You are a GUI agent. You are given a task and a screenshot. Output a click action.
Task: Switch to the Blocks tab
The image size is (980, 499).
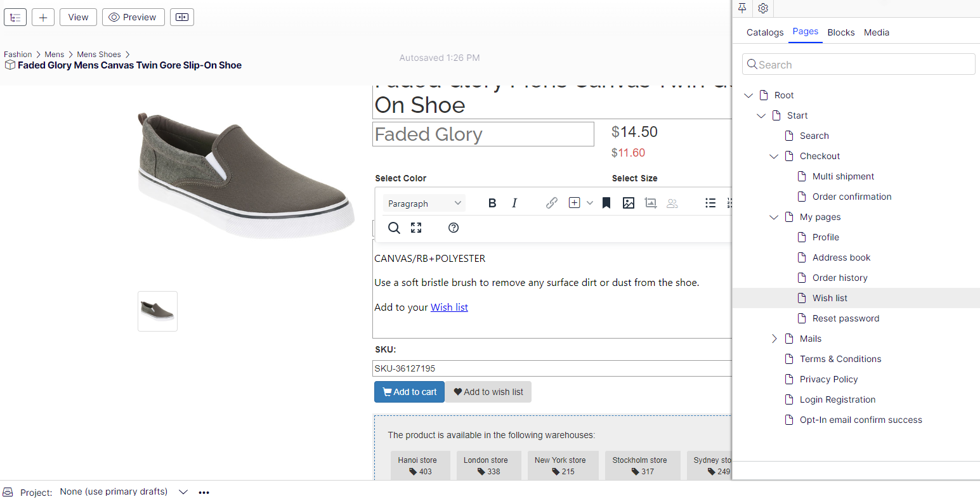[x=841, y=32]
